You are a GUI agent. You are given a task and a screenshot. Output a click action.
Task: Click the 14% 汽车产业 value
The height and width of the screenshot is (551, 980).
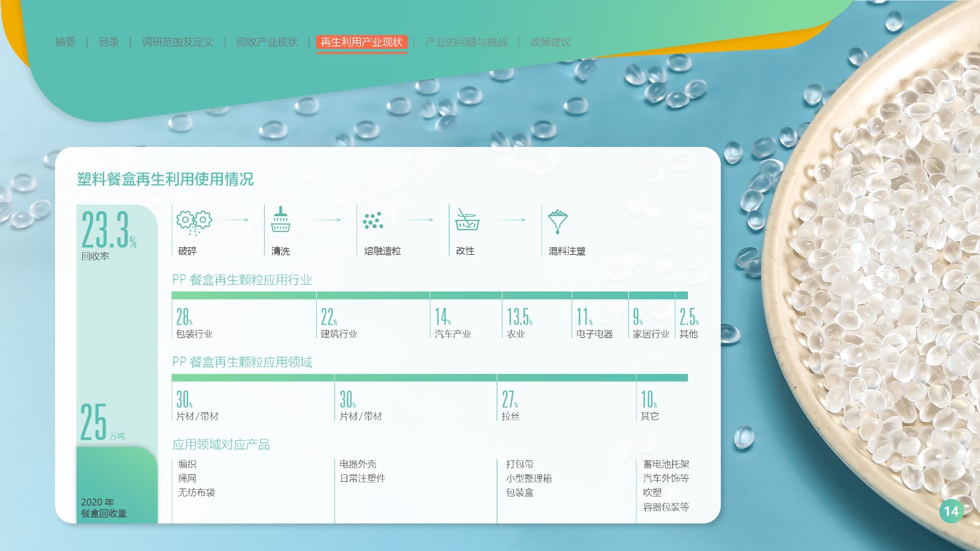tap(443, 317)
